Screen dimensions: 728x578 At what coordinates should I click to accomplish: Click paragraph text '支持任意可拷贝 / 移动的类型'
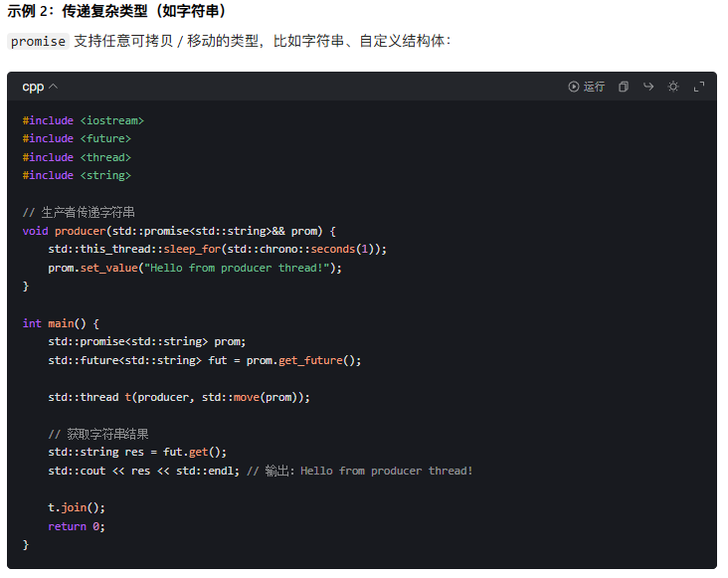coord(166,42)
